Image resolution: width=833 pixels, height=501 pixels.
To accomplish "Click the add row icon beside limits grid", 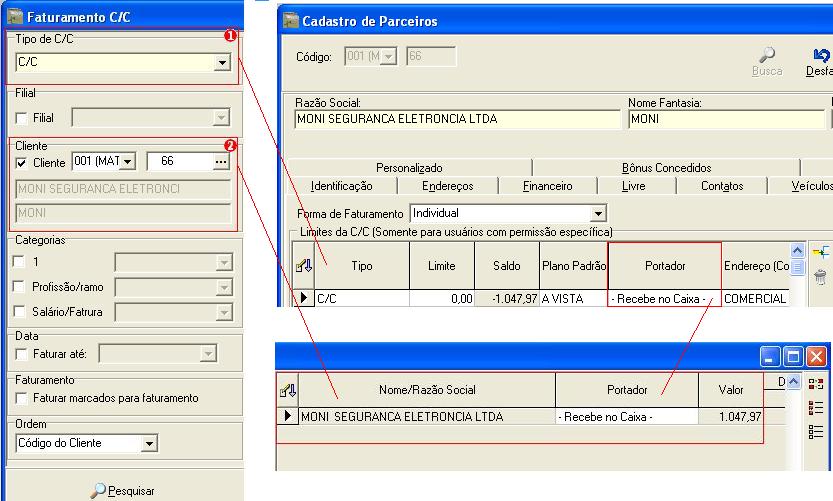I will pyautogui.click(x=821, y=252).
